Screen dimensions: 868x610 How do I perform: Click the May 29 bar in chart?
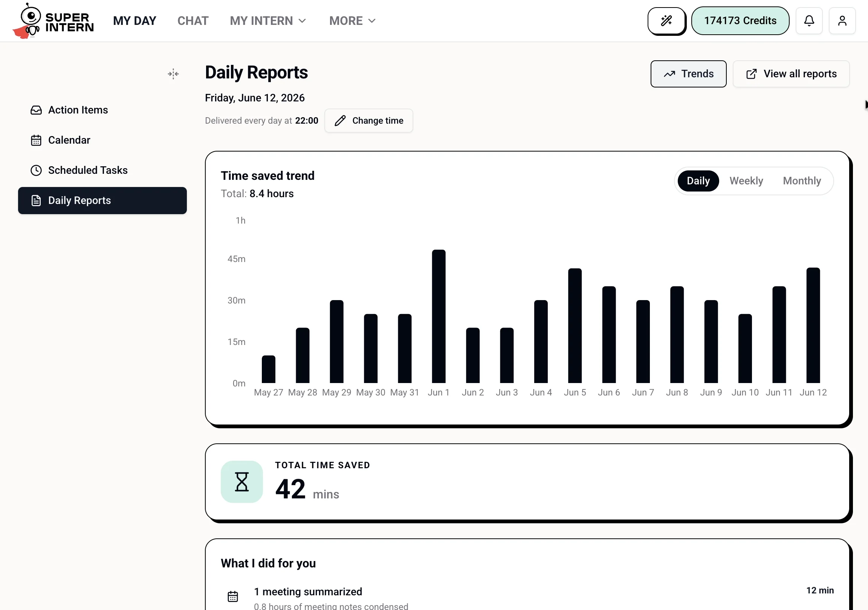[336, 342]
